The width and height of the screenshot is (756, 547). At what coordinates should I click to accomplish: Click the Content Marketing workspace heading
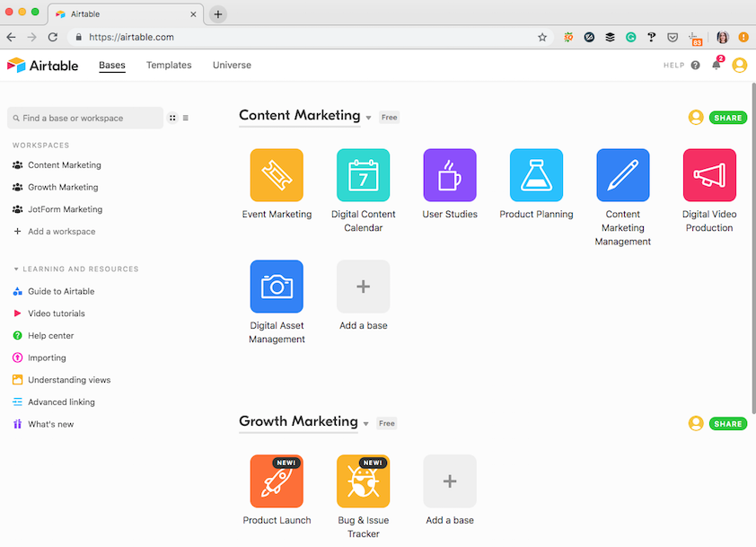(x=299, y=115)
